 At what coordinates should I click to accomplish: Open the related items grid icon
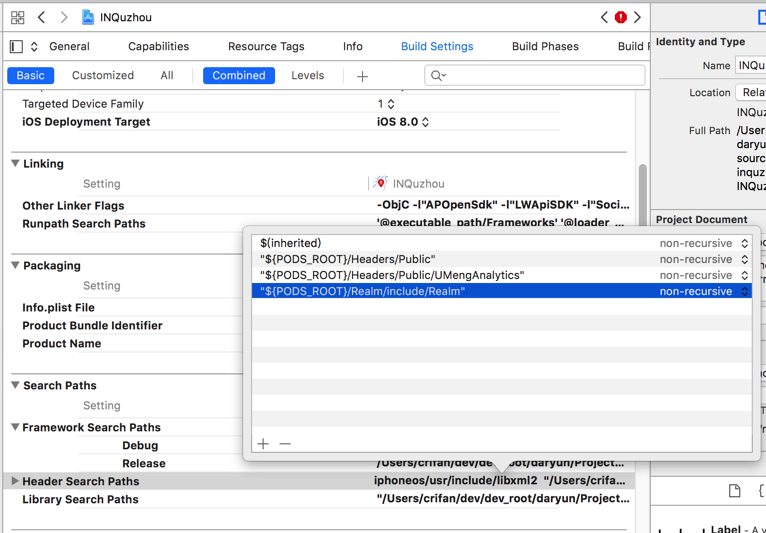(18, 18)
